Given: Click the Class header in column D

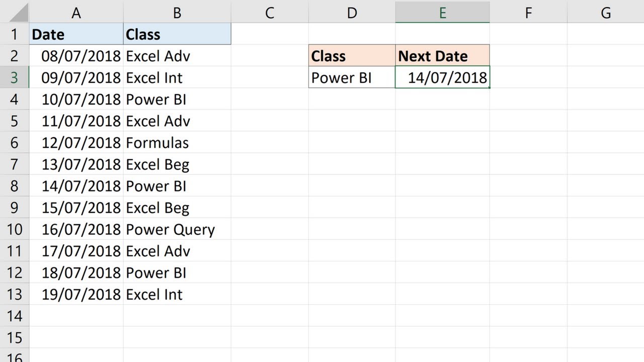Looking at the screenshot, I should (x=352, y=56).
